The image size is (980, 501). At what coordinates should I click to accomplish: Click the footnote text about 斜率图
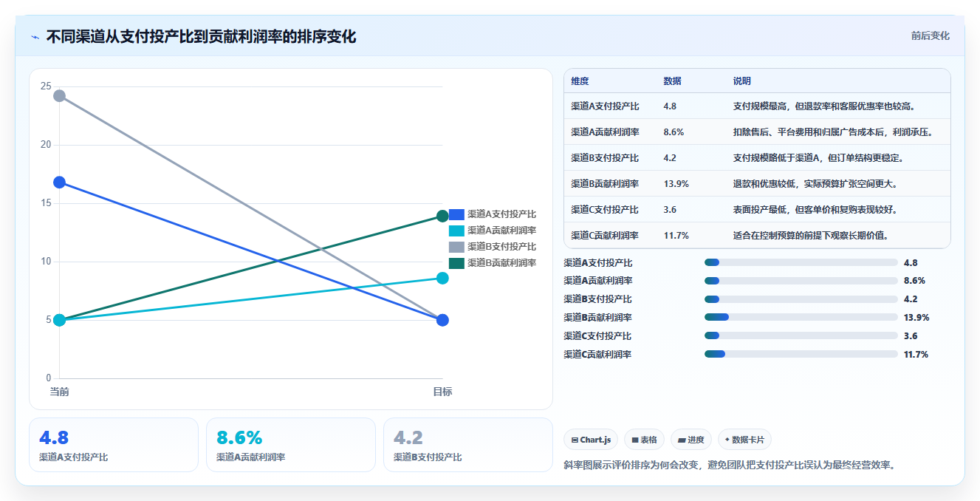click(x=729, y=466)
